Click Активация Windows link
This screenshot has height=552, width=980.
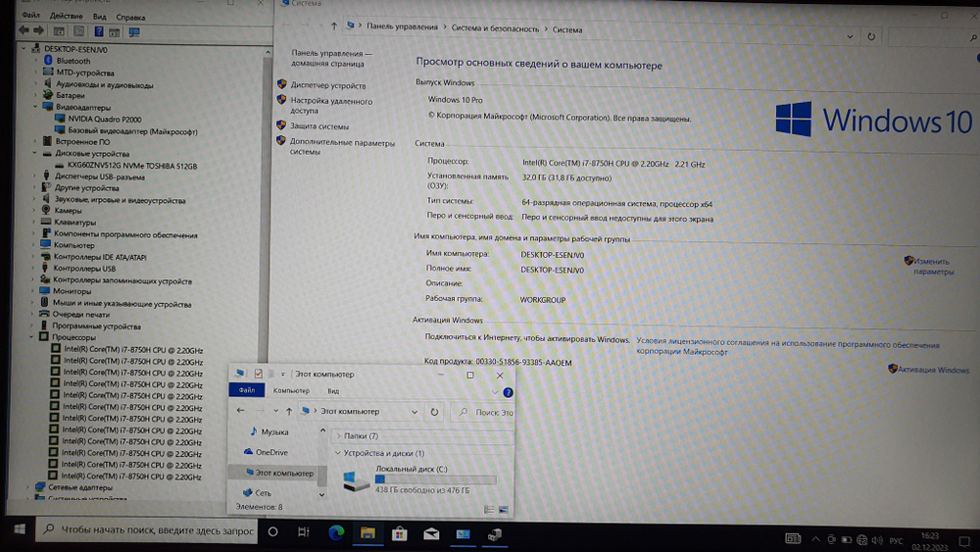(x=933, y=370)
